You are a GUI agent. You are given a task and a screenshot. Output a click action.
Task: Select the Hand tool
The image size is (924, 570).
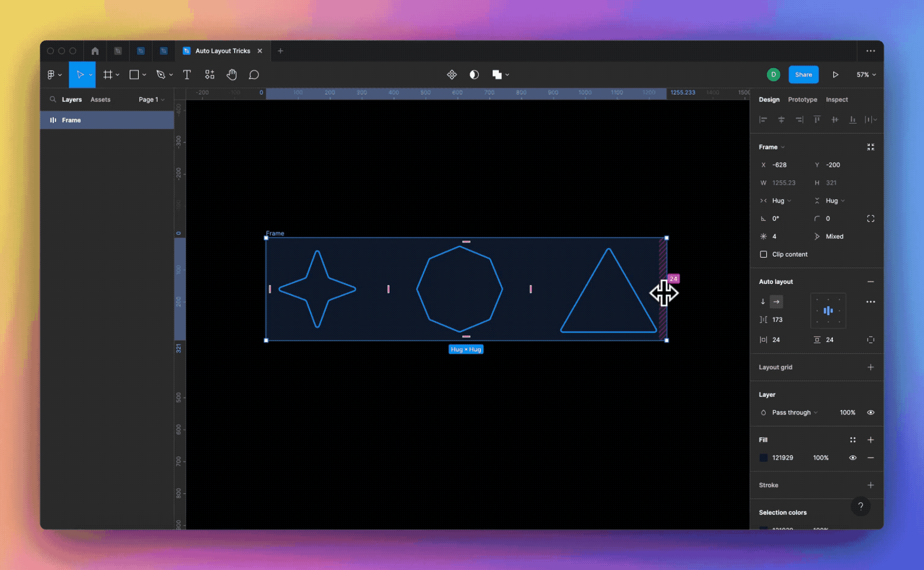coord(231,75)
